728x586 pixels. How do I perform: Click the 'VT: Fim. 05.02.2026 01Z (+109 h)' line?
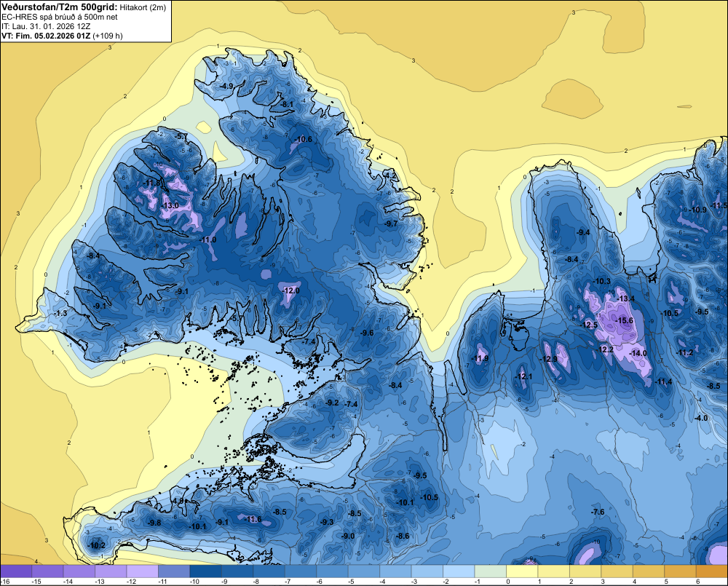coord(62,36)
